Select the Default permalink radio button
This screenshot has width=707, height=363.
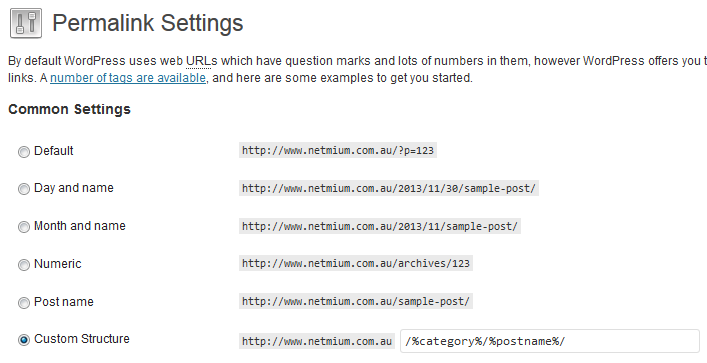24,152
